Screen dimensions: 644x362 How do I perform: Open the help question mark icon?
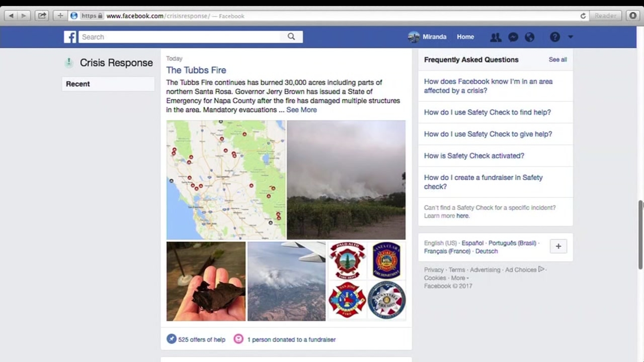point(555,37)
